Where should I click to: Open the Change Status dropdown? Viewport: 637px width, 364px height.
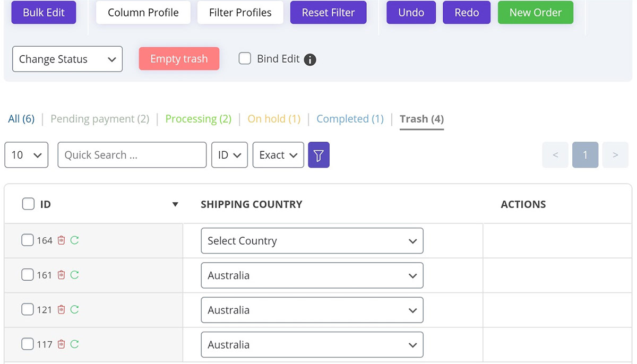(67, 59)
